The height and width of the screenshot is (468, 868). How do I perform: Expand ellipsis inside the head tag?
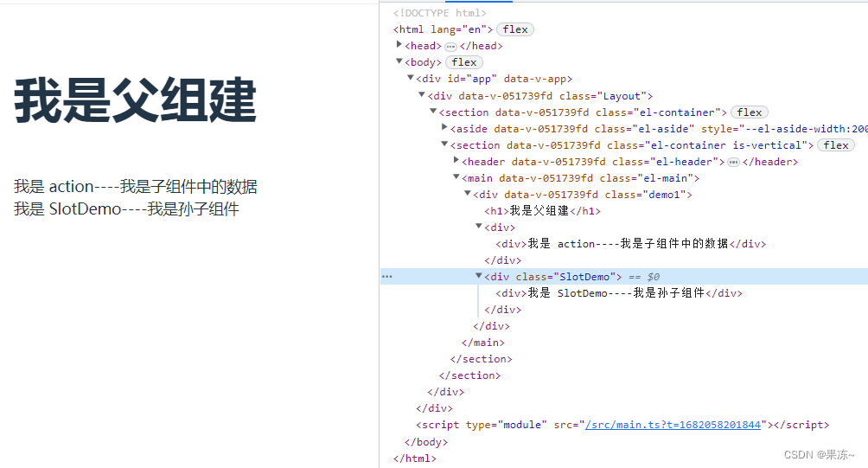point(450,47)
